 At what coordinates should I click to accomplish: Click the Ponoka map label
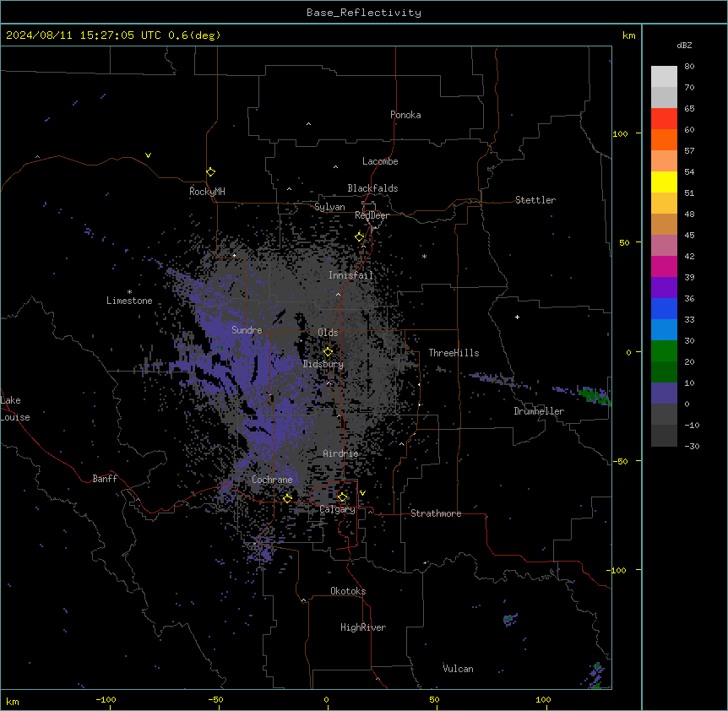[405, 115]
